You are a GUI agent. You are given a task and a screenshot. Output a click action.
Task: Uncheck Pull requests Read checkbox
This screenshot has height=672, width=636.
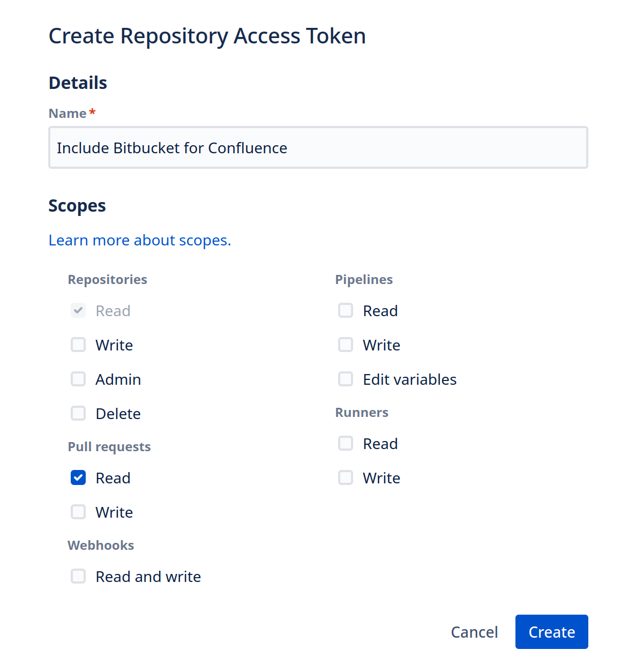pyautogui.click(x=78, y=477)
